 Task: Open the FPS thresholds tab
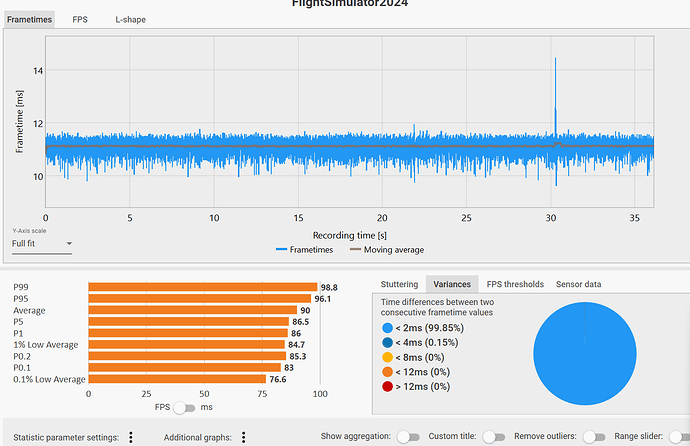[x=515, y=284]
